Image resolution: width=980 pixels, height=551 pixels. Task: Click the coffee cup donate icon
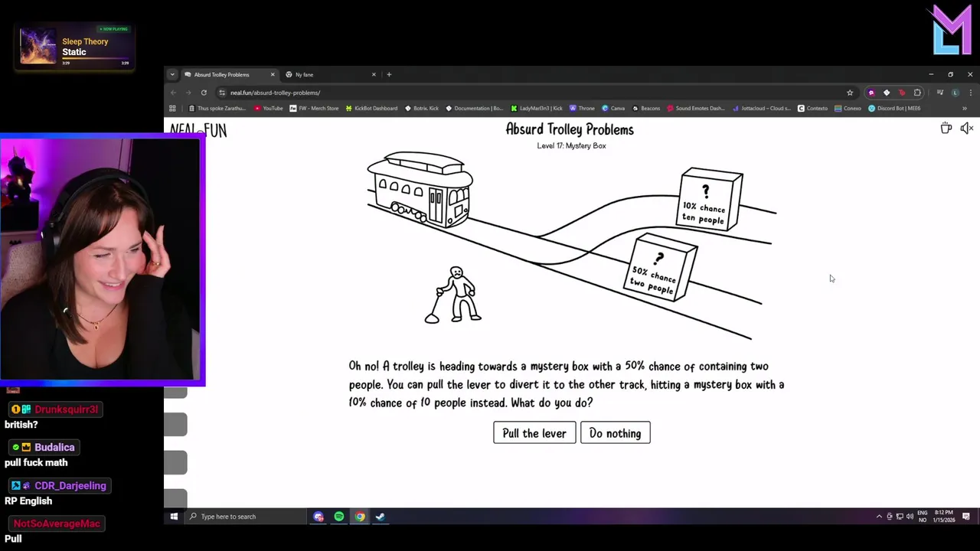[946, 128]
